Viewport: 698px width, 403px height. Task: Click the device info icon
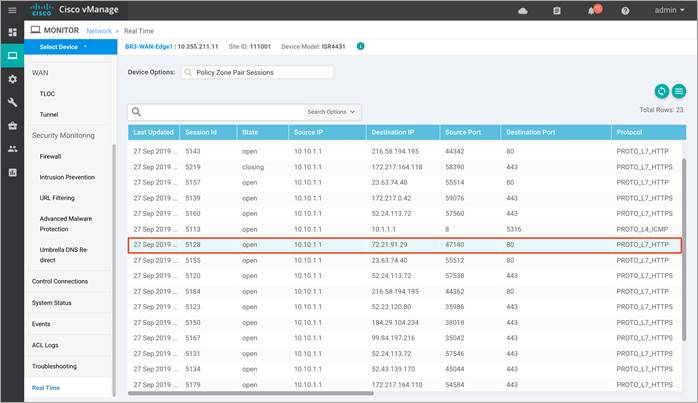361,46
